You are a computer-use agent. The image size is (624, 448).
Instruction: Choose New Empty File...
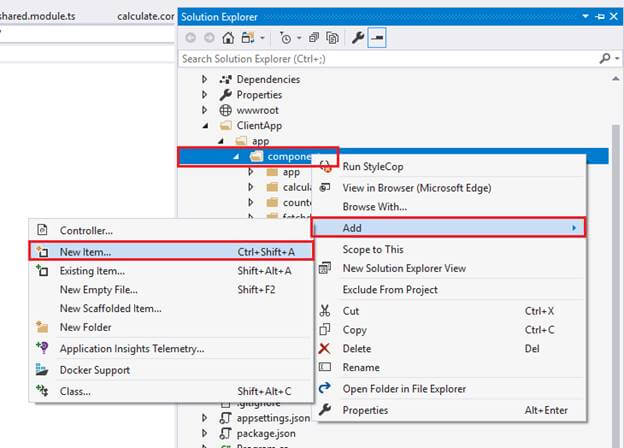pos(171,290)
